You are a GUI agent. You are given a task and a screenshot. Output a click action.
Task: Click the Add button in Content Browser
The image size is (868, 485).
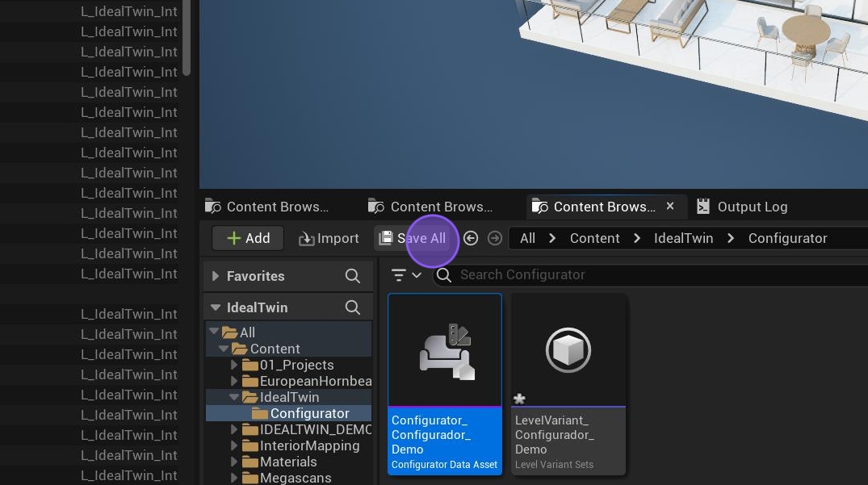248,238
